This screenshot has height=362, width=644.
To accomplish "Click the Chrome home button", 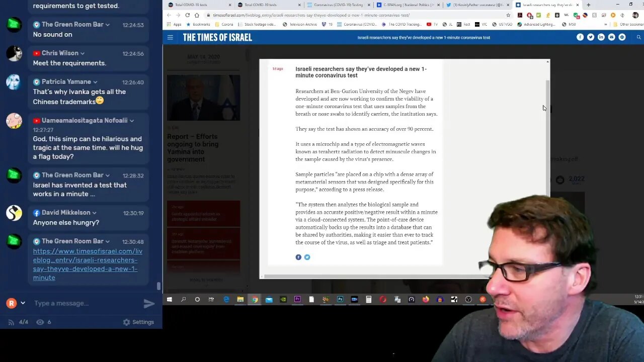I will coord(197,15).
